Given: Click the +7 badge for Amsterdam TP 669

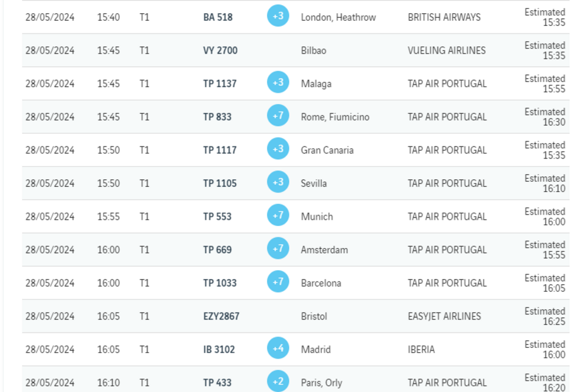Looking at the screenshot, I should [278, 249].
